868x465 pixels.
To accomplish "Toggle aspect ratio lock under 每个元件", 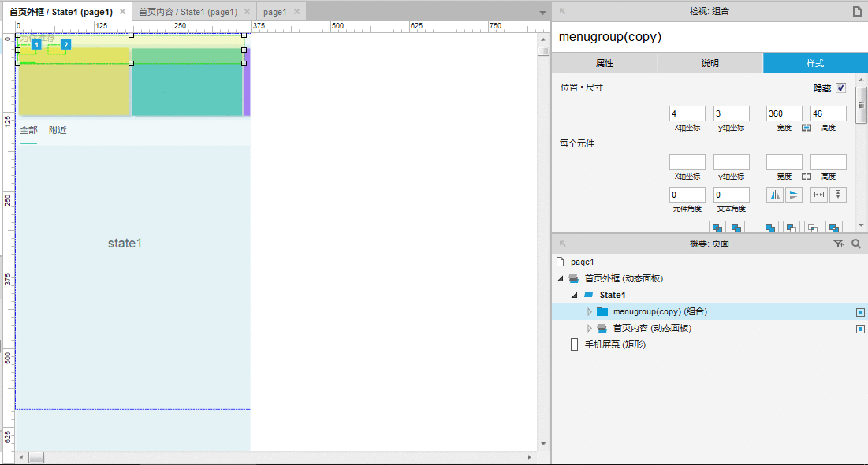I will click(807, 177).
